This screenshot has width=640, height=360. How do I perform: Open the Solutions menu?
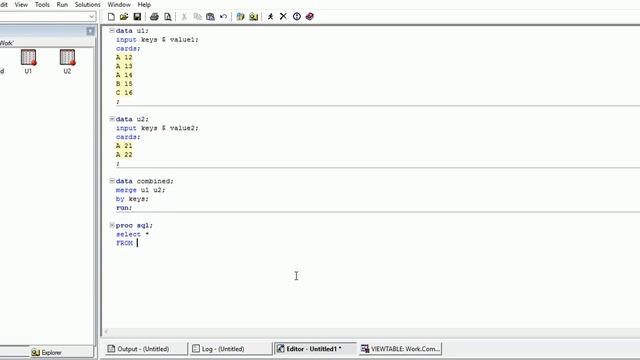coord(87,4)
